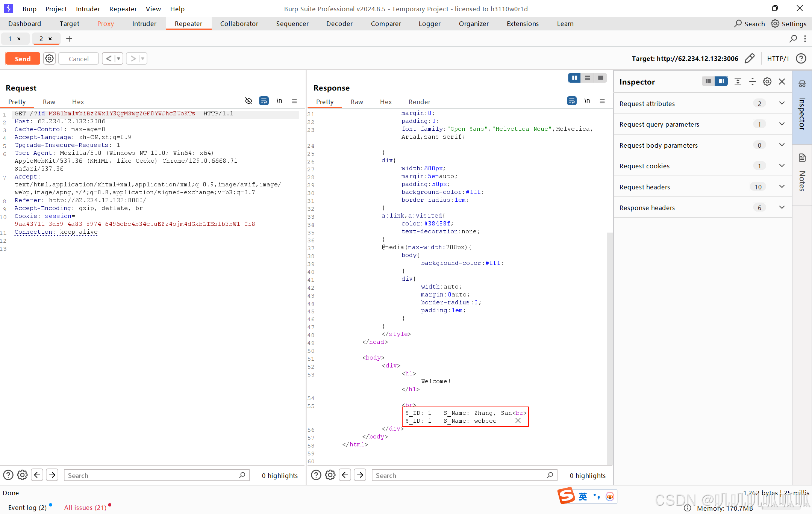812x514 pixels.
Task: Open Response pane hamburger menu
Action: 602,101
